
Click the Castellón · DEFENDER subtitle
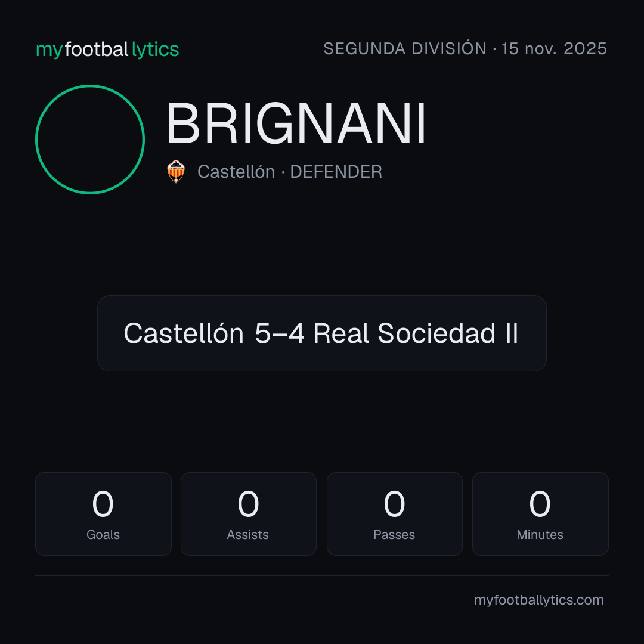(290, 172)
